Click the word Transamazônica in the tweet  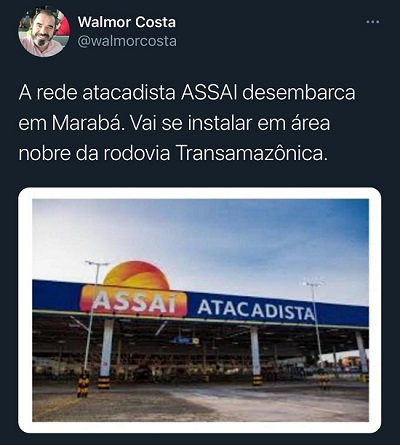(x=249, y=154)
